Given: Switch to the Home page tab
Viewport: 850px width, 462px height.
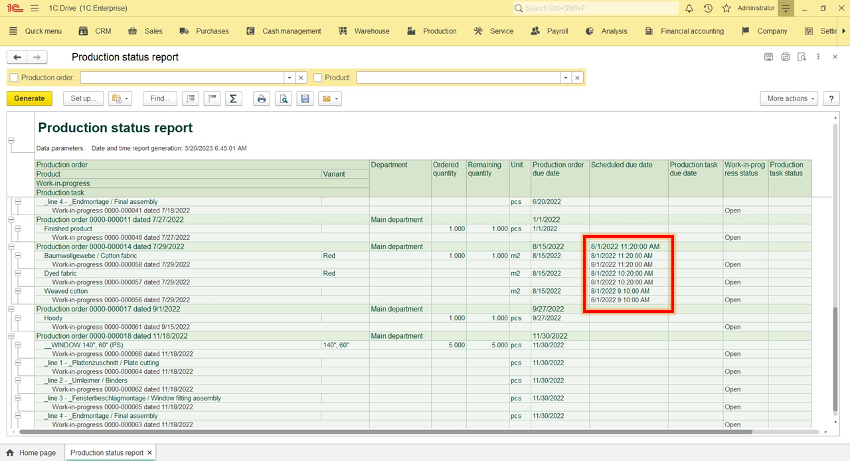Looking at the screenshot, I should click(33, 453).
